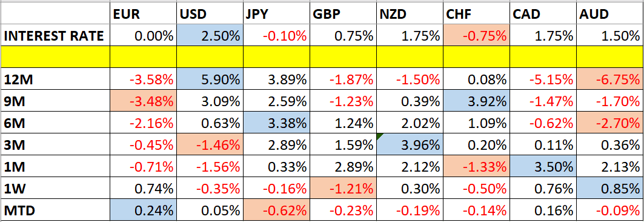Select the NZD 3M cell with green indicator
This screenshot has width=644, height=222.
click(410, 144)
